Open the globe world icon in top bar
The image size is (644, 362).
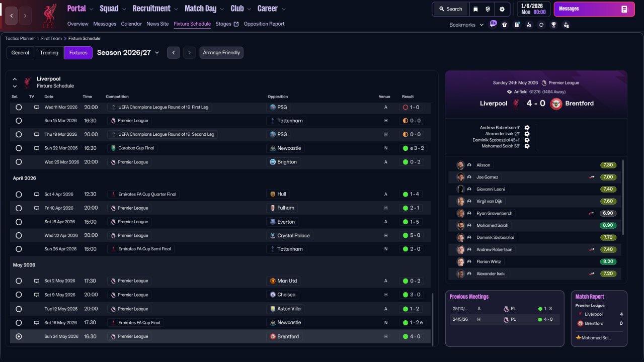point(488,9)
